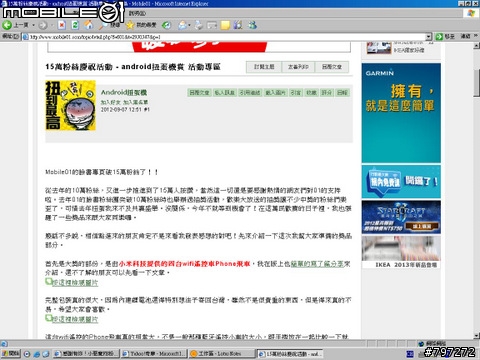Refresh the page with the green refresh icon
480x360 pixels.
coord(75,25)
